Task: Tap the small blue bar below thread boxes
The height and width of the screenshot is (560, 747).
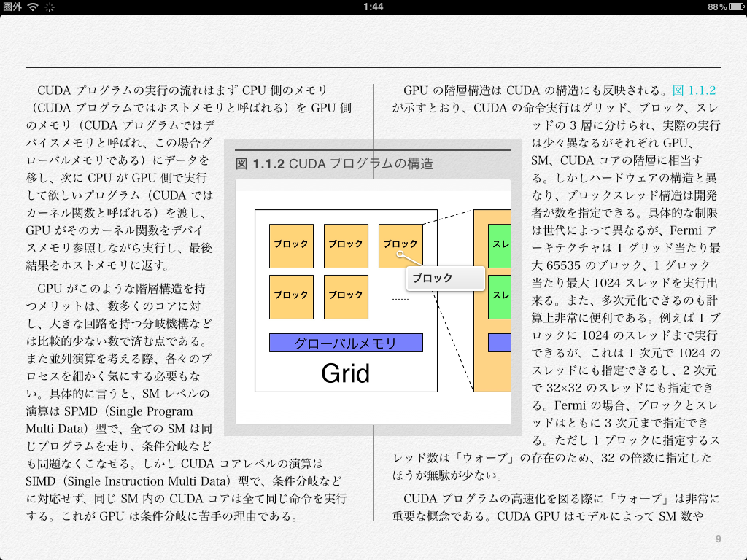Action: pyautogui.click(x=500, y=343)
